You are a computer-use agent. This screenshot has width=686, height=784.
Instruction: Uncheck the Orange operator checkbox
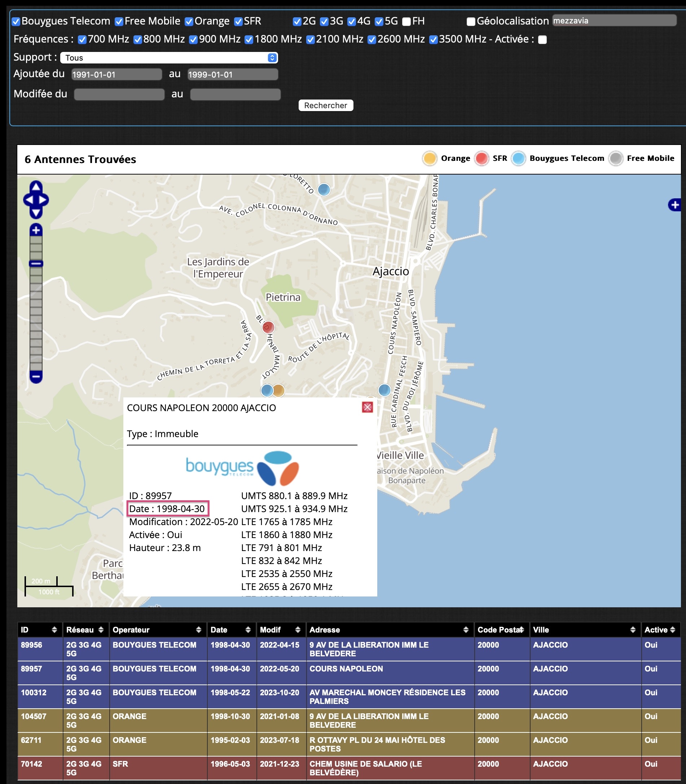click(189, 21)
